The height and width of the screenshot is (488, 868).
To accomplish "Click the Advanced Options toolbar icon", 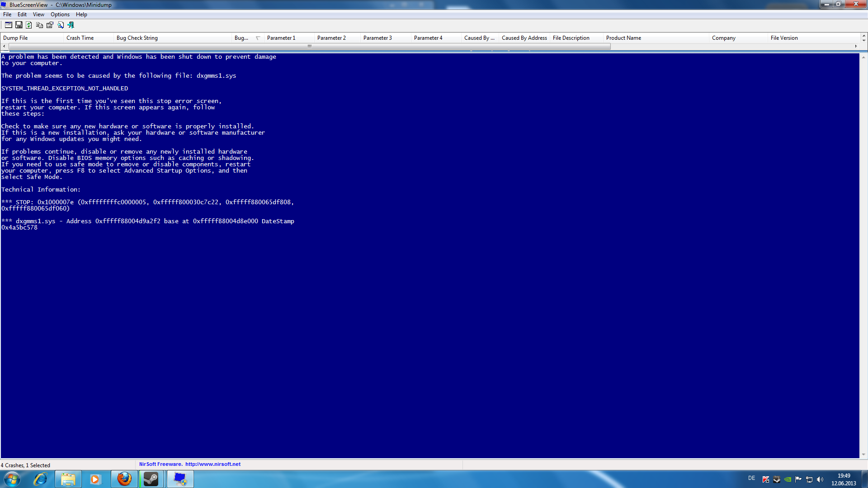I will [x=8, y=25].
